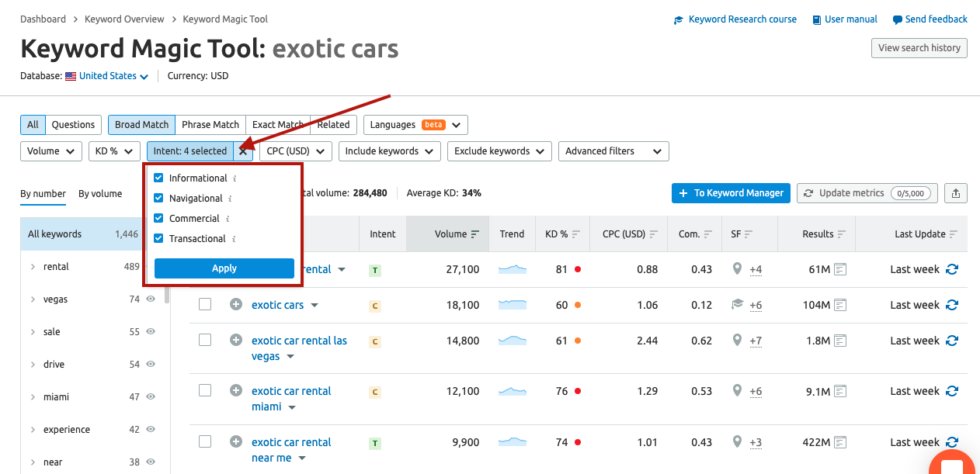This screenshot has width=980, height=474.
Task: Switch to the Phrase Match tab
Action: click(x=210, y=124)
